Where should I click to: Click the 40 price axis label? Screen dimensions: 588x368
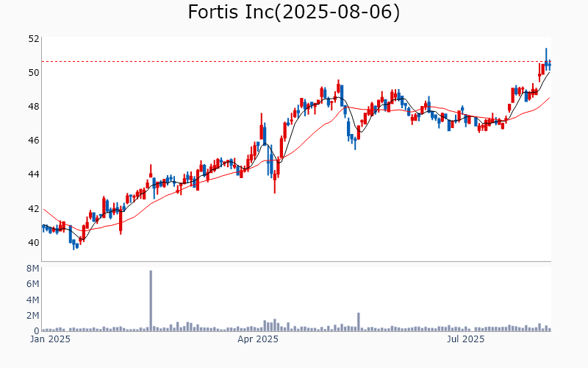click(x=34, y=242)
